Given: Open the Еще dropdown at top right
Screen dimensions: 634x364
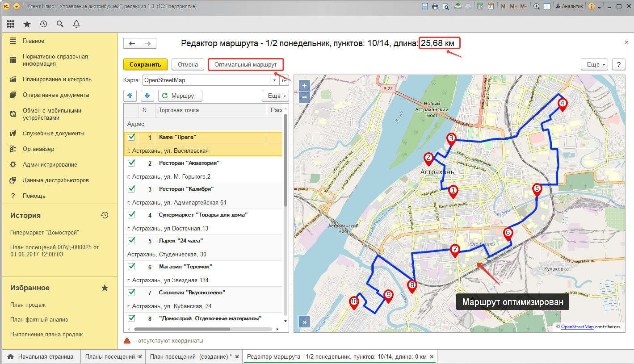Looking at the screenshot, I should pos(596,64).
